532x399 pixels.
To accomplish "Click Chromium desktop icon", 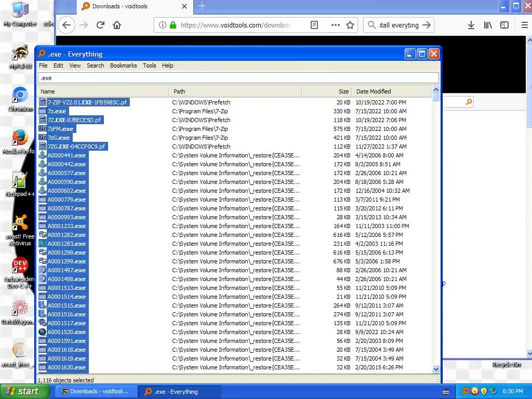I will (x=20, y=99).
